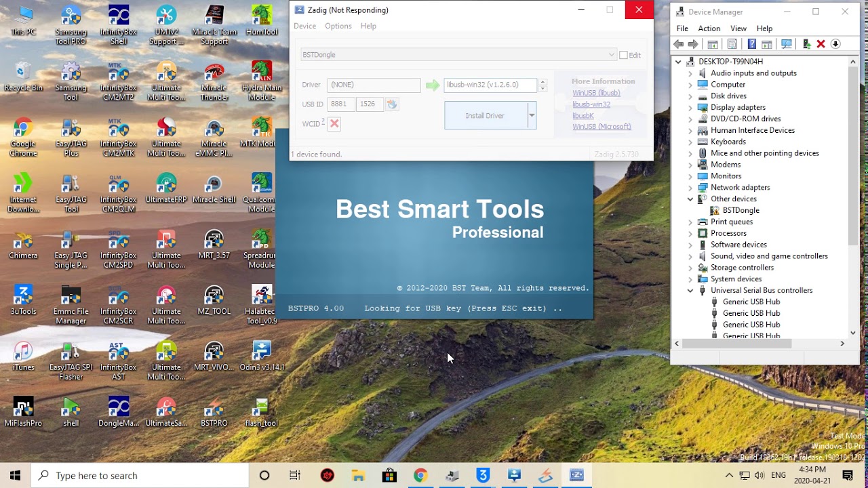This screenshot has width=868, height=488.
Task: Click the 3uTools desktop icon
Action: click(x=23, y=300)
